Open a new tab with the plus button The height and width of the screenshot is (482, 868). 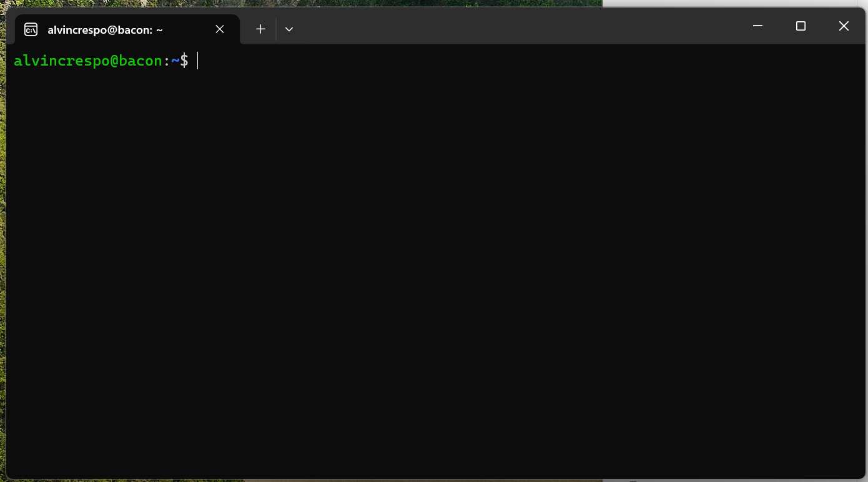[x=260, y=29]
